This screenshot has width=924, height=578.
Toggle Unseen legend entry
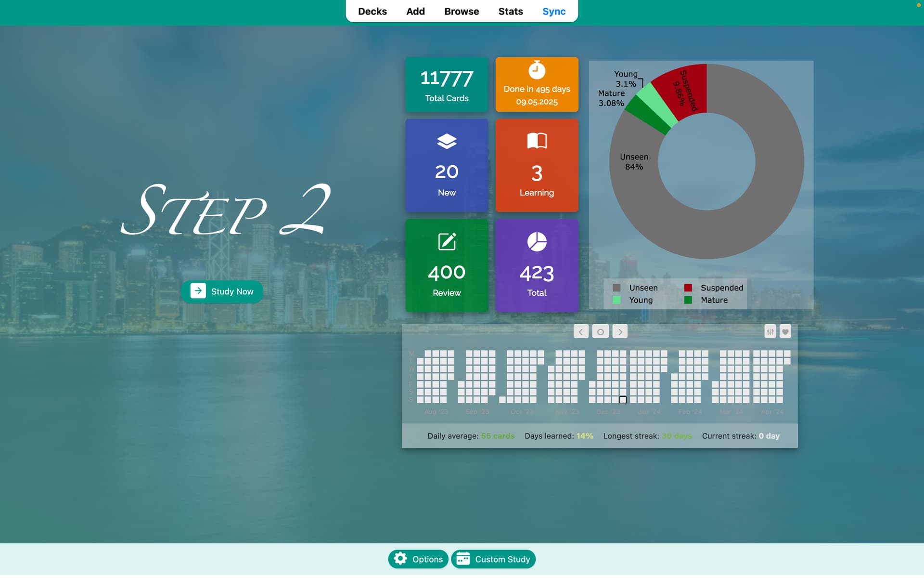tap(635, 288)
